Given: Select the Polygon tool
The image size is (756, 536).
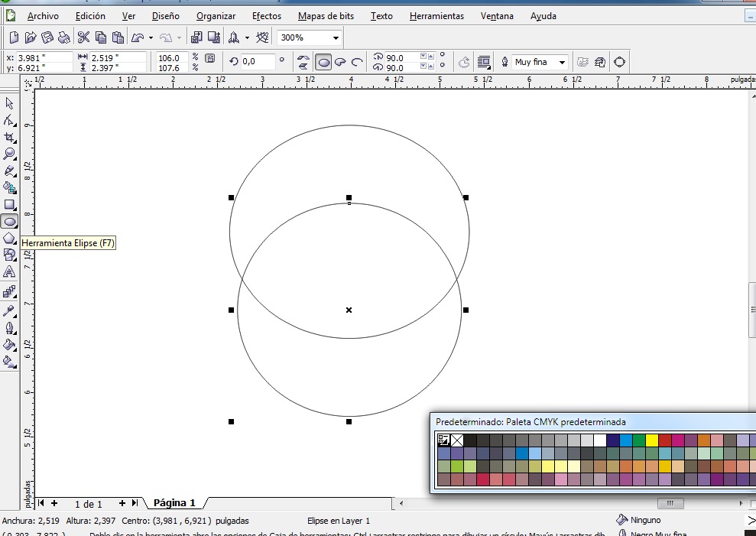Looking at the screenshot, I should (x=10, y=238).
